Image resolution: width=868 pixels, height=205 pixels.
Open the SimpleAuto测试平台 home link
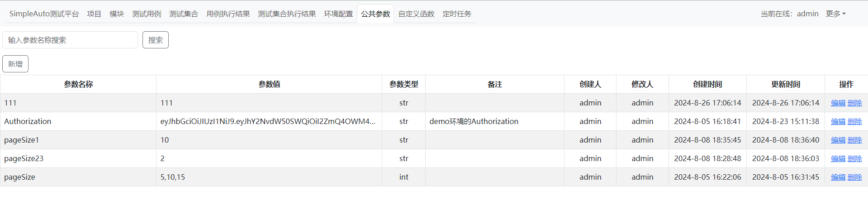[x=44, y=14]
